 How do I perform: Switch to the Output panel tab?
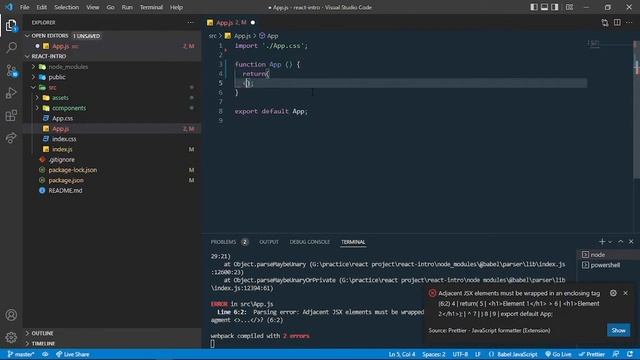coord(269,242)
